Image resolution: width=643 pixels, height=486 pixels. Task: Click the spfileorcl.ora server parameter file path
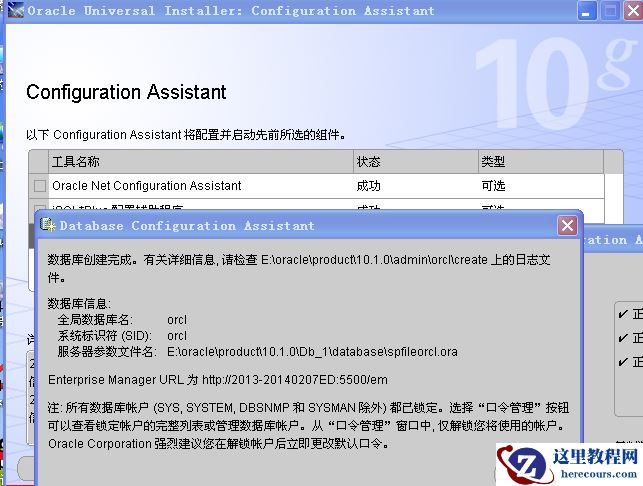[x=312, y=352]
